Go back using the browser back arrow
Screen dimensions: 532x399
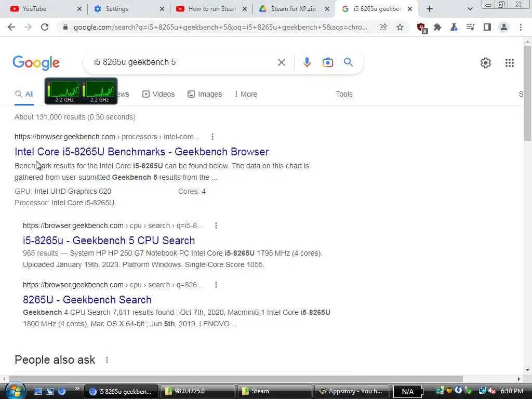[11, 27]
